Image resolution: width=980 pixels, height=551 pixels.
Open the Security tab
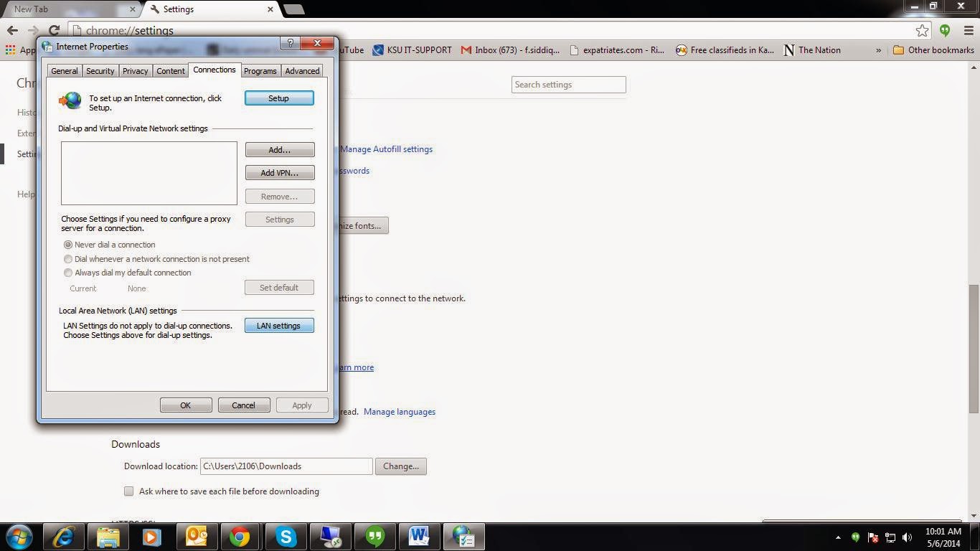pyautogui.click(x=100, y=70)
